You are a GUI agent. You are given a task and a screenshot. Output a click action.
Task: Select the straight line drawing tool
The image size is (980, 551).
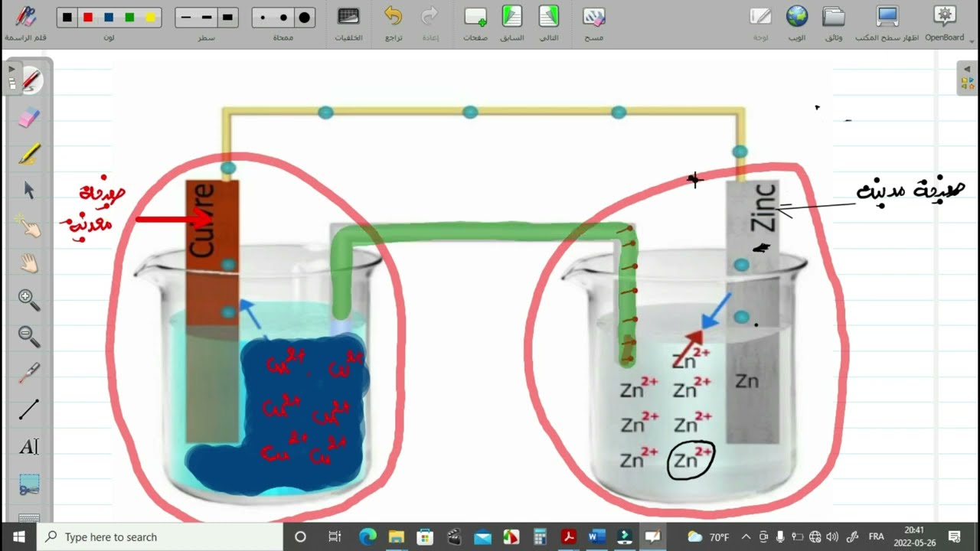(x=29, y=410)
